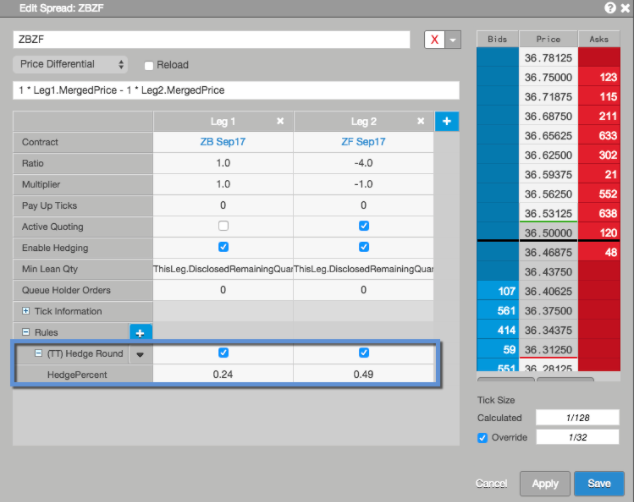Select the Leg 2 column header
The width and height of the screenshot is (635, 502).
(x=363, y=121)
